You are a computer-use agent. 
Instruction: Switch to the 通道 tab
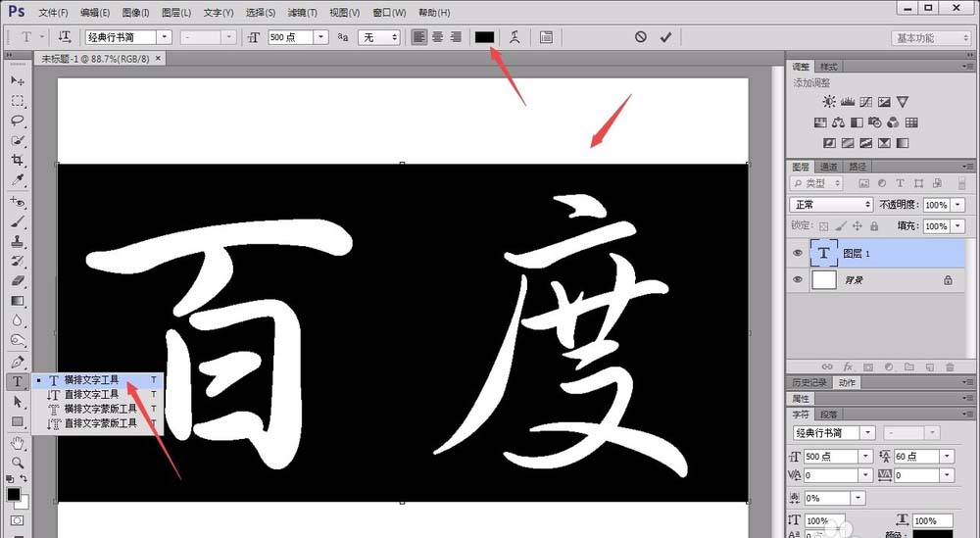(x=829, y=167)
